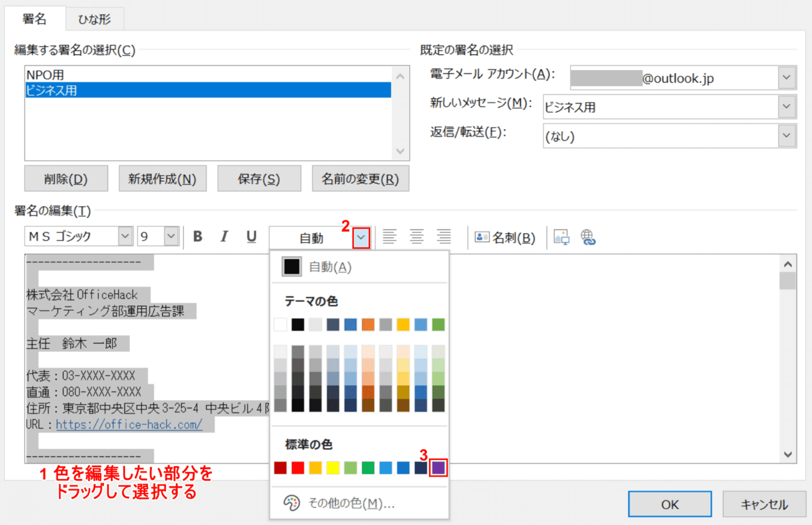Choose 自動(A) automatic color option
The image size is (812, 525).
pos(317,267)
